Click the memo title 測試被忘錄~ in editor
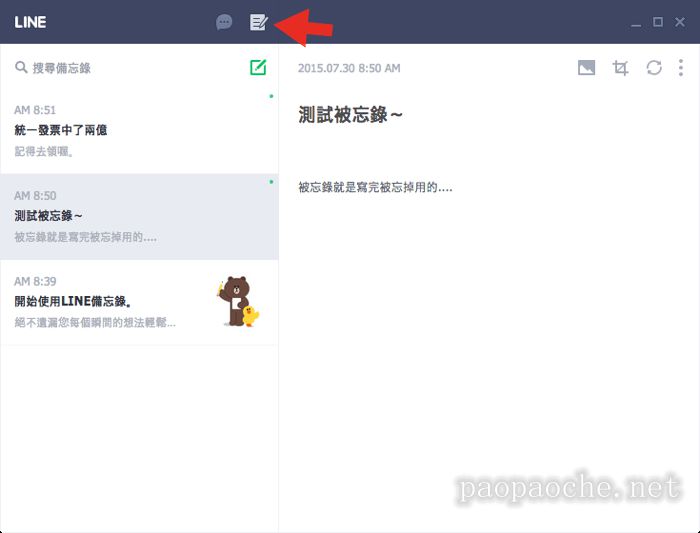Viewport: 700px width, 533px height. 350,115
